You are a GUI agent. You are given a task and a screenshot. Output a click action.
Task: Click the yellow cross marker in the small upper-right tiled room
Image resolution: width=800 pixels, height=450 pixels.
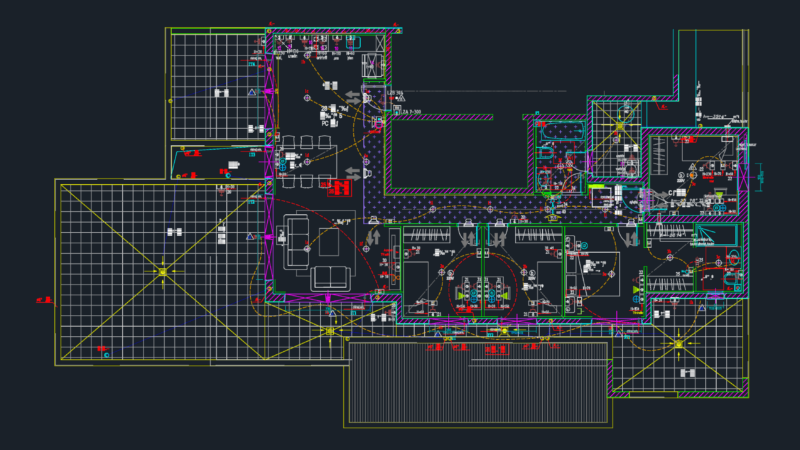(619, 126)
